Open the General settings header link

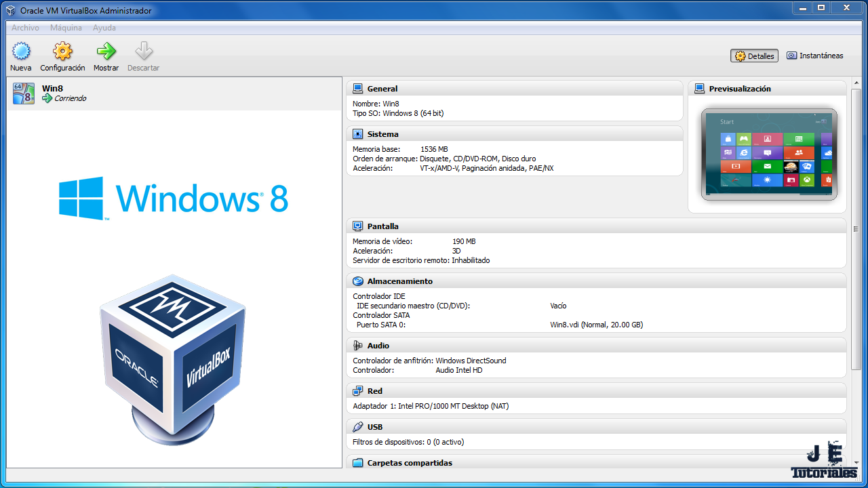382,89
